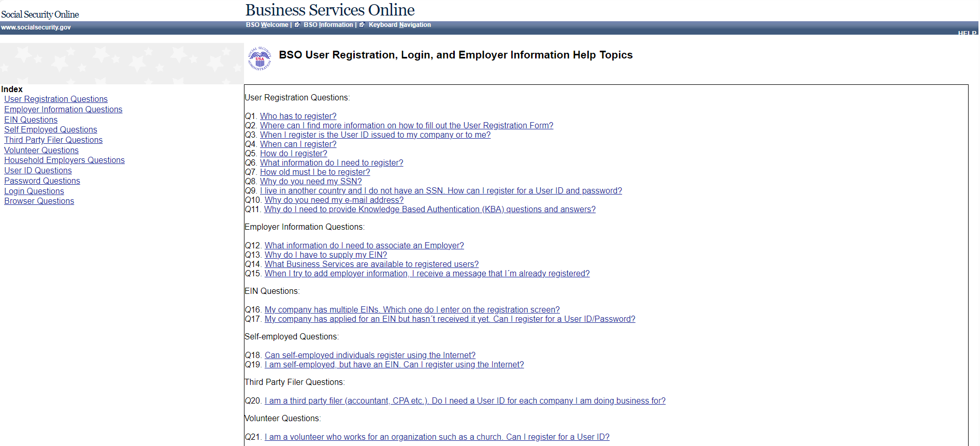The image size is (980, 446).
Task: Go to EIN Questions in Index
Action: [31, 120]
